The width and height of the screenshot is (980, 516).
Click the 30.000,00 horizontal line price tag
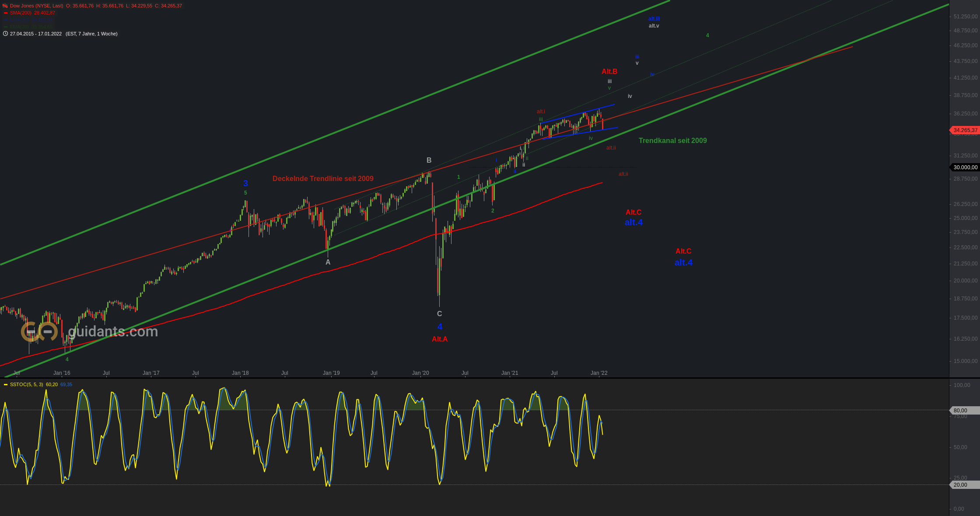click(964, 167)
